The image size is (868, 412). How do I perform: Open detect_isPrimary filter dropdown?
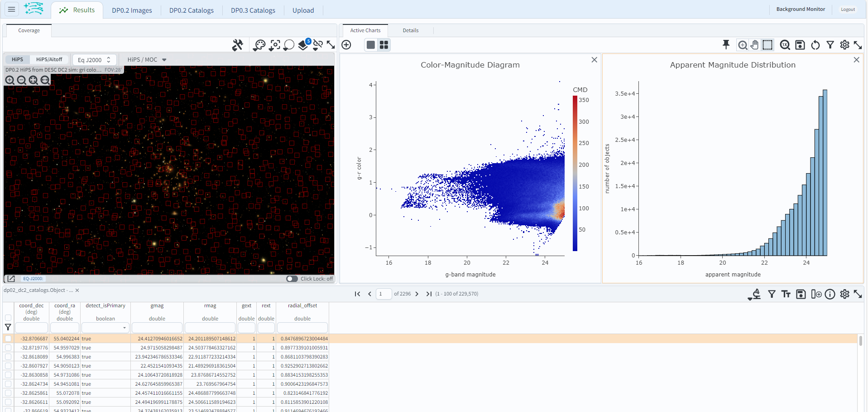pyautogui.click(x=106, y=327)
